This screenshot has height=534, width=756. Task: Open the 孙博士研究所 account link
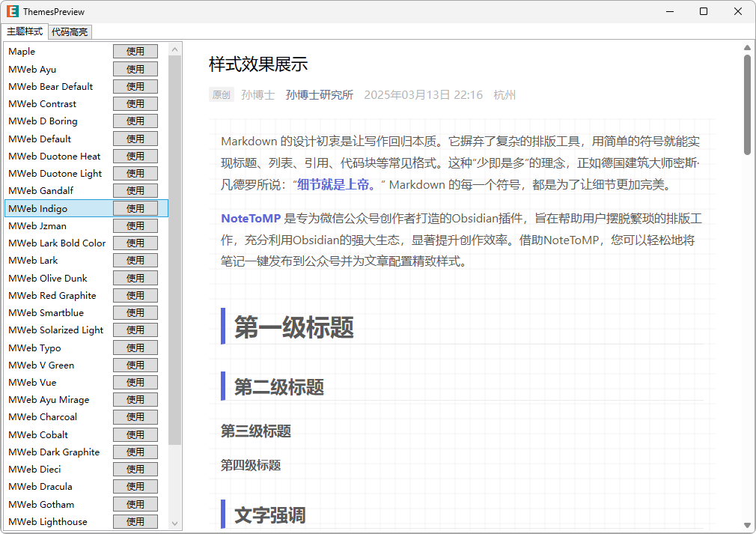point(320,95)
